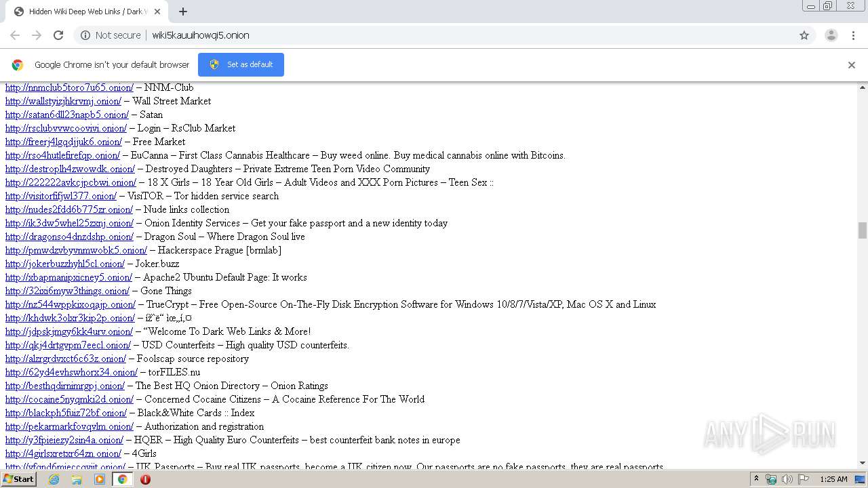Minimize the Chrome window
This screenshot has height=488, width=868.
[x=810, y=6]
